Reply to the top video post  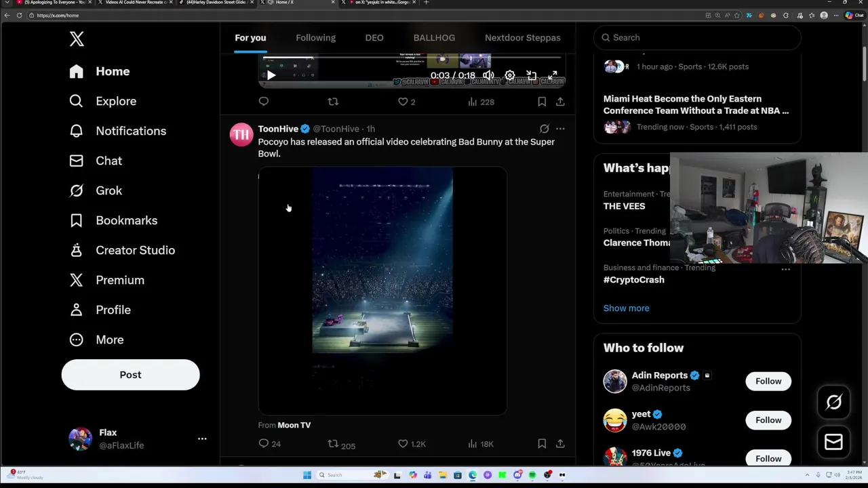click(264, 102)
